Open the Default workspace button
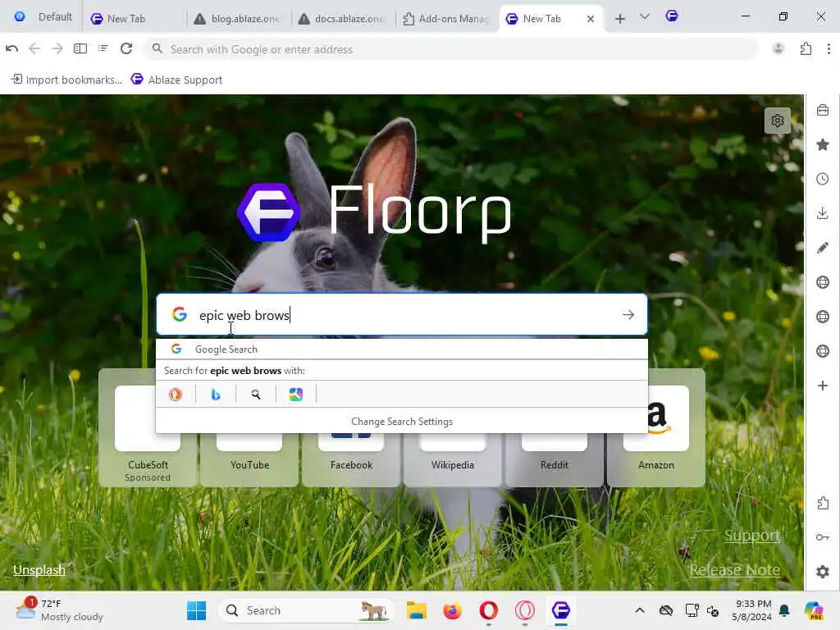This screenshot has width=840, height=630. click(43, 17)
